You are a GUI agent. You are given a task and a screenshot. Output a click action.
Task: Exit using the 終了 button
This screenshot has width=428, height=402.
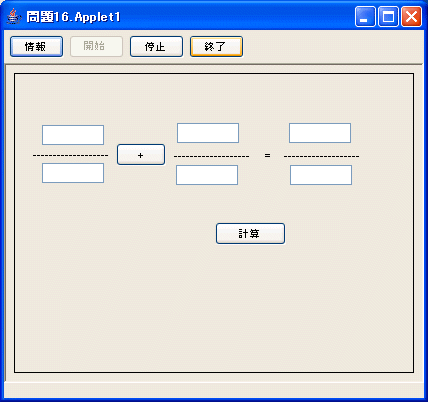216,47
